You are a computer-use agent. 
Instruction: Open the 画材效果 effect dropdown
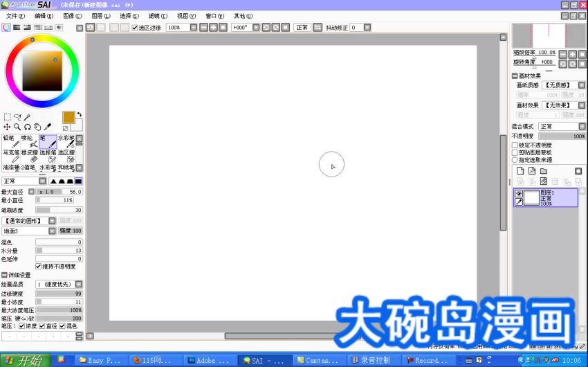coord(582,105)
